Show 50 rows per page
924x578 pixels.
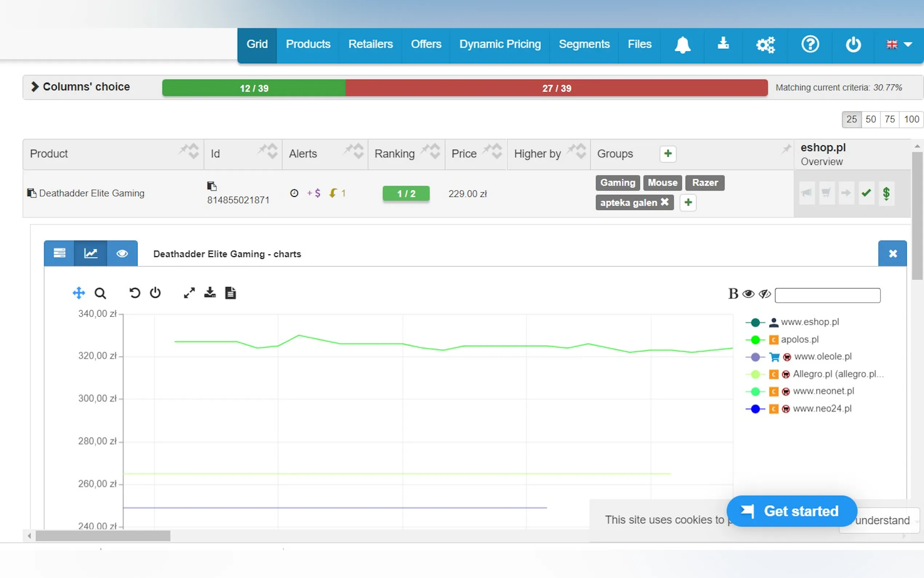[871, 120]
